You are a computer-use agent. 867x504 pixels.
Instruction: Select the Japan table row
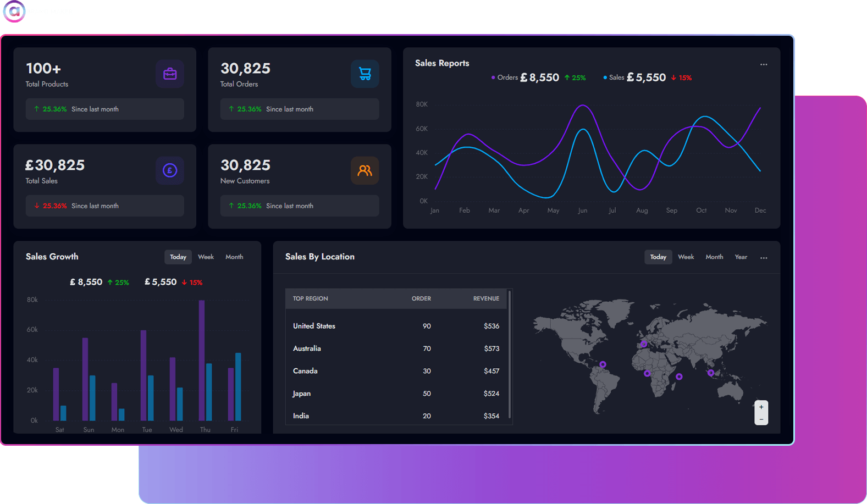click(x=396, y=394)
